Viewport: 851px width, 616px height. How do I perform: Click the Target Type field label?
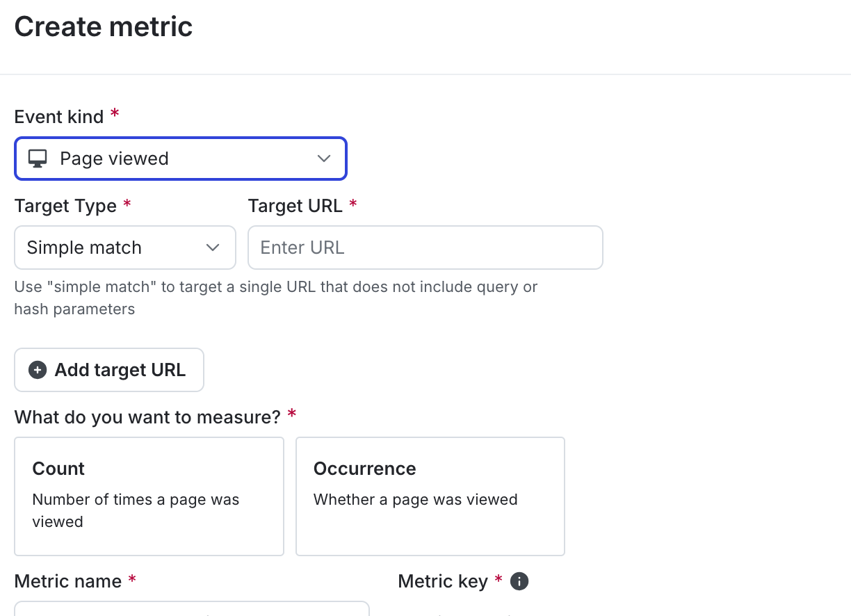click(x=65, y=206)
